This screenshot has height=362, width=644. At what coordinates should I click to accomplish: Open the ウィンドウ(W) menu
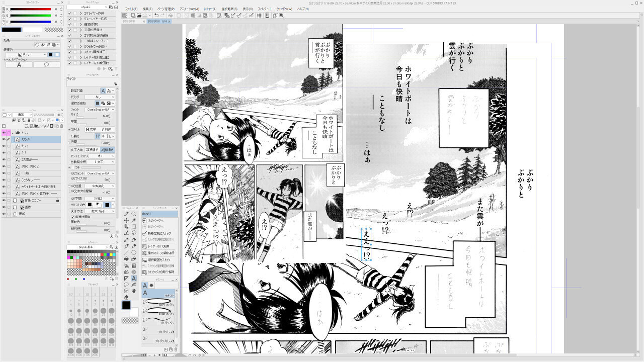click(x=284, y=9)
